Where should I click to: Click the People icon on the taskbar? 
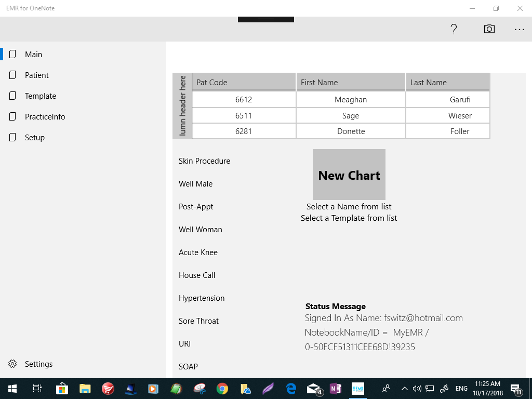385,388
